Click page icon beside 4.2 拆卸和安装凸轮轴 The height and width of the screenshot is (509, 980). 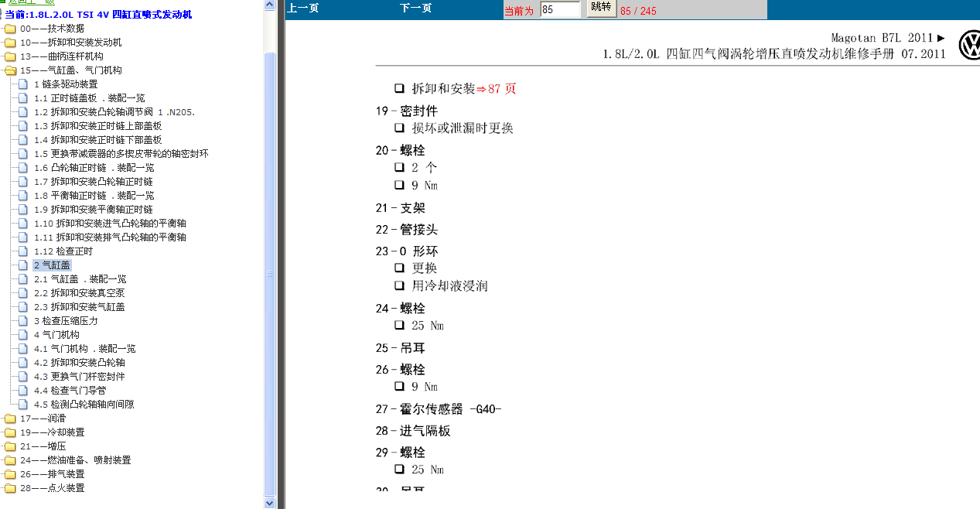tap(23, 363)
